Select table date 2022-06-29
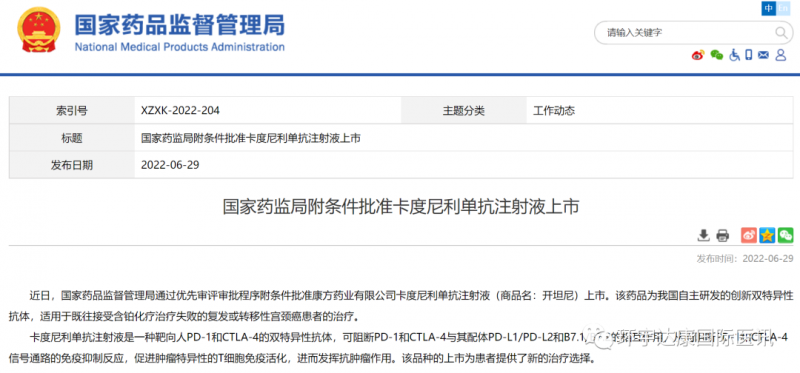 [170, 165]
